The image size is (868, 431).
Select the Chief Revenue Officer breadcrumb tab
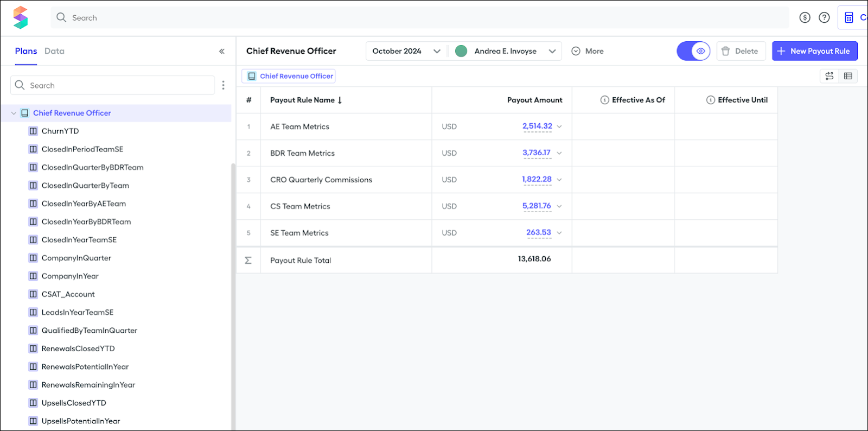[289, 76]
